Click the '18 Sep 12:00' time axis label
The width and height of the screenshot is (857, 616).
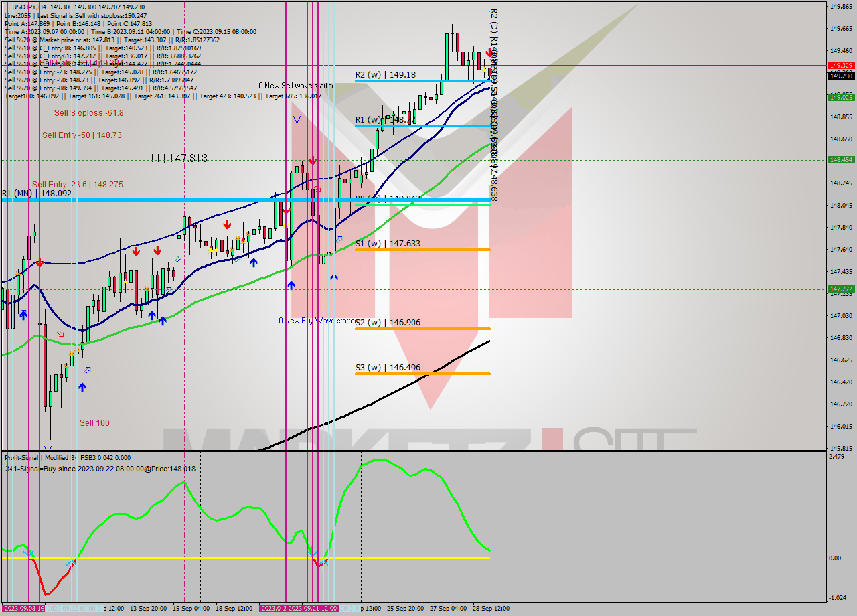coord(234,609)
